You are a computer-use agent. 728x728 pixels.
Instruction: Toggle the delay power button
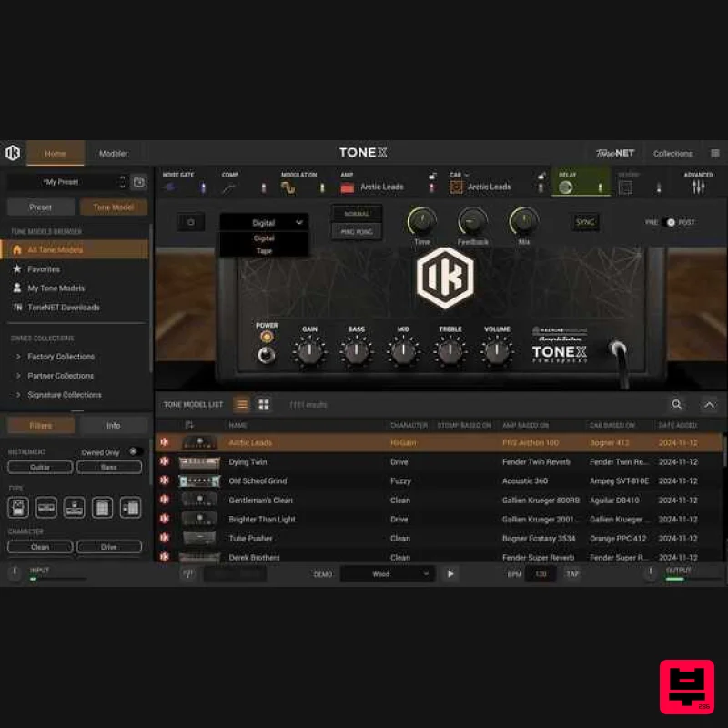[190, 222]
